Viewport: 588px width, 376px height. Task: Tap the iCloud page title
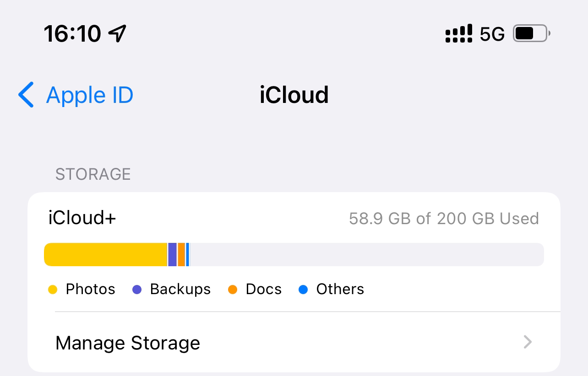coord(294,95)
